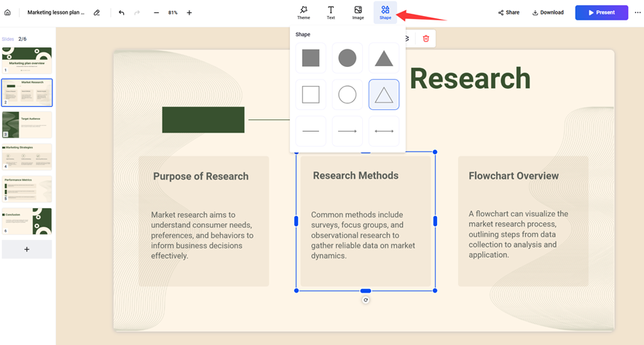The width and height of the screenshot is (644, 345).
Task: Insert a plain line shape
Action: click(310, 131)
